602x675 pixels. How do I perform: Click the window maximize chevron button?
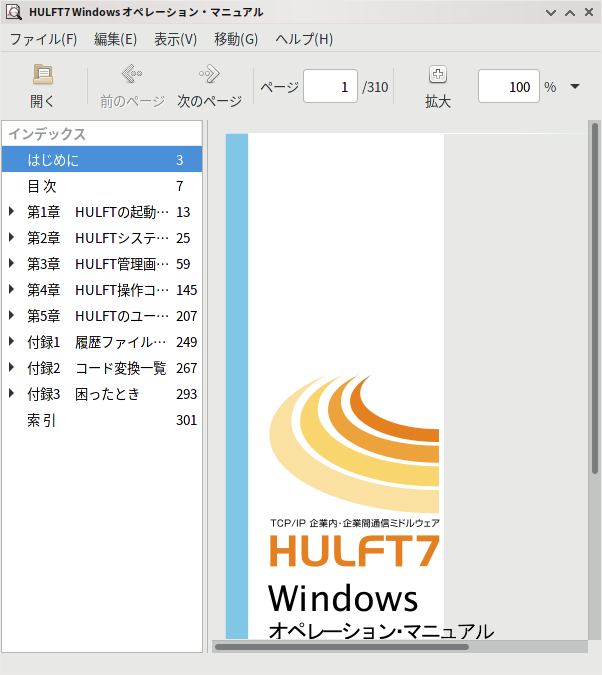(x=570, y=13)
